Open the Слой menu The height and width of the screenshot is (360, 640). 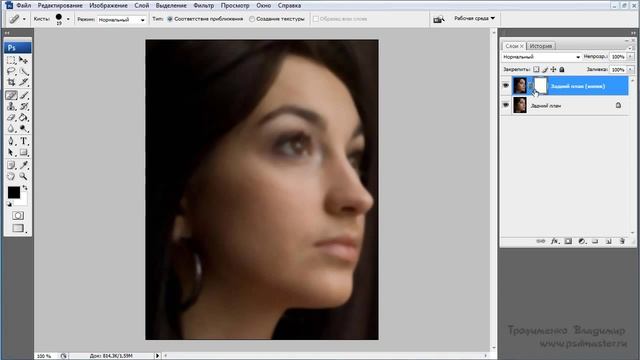coord(142,6)
